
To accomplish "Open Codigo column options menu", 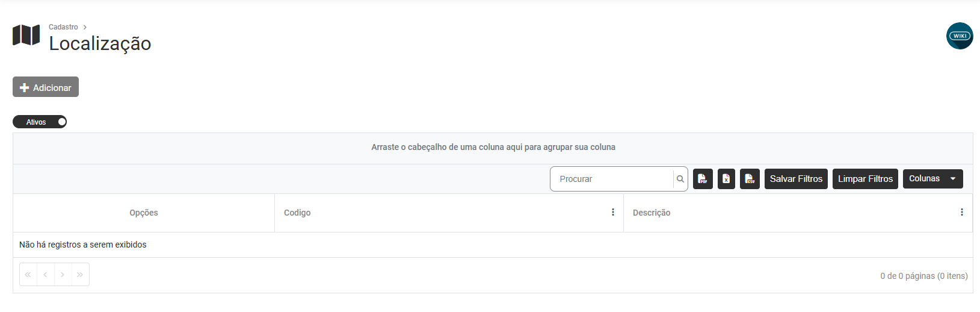I will (x=613, y=213).
